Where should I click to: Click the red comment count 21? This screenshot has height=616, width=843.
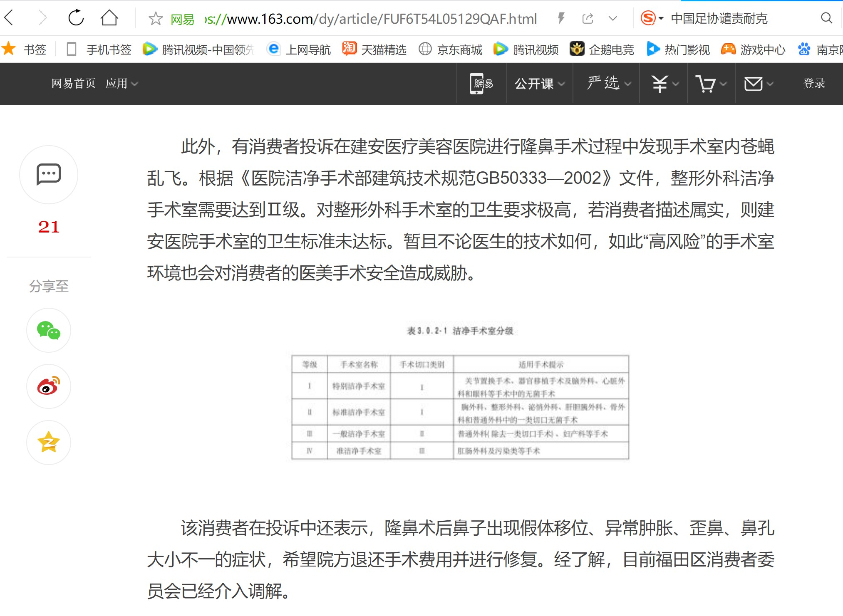click(49, 227)
